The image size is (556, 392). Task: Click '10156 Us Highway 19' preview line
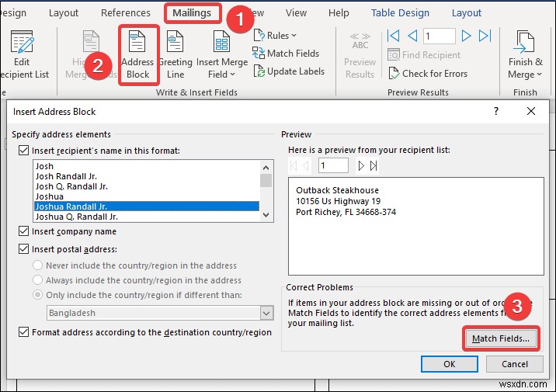[x=339, y=201]
